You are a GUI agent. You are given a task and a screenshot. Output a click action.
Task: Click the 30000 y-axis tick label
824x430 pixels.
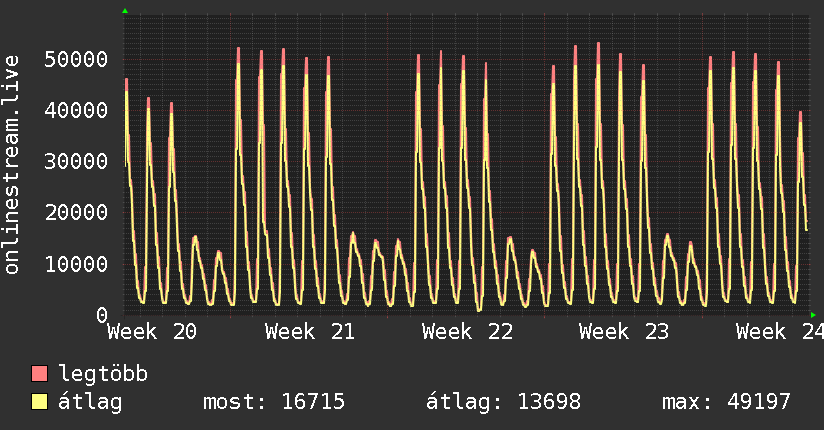[x=76, y=161]
